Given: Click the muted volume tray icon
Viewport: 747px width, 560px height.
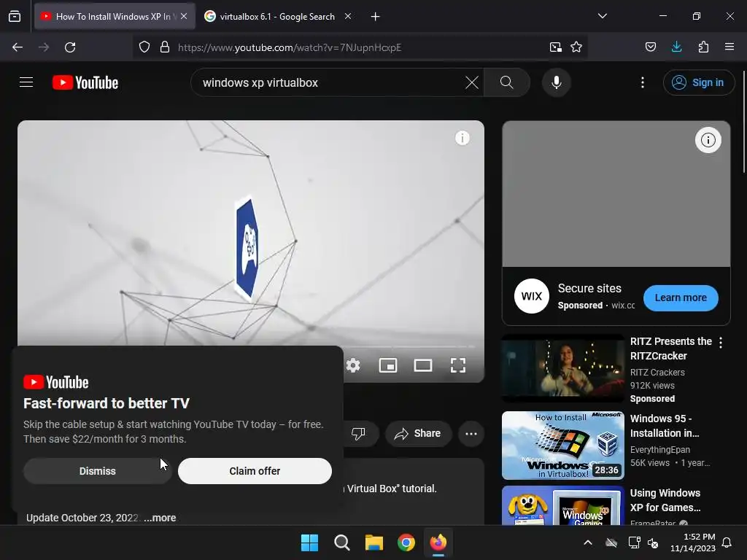Looking at the screenshot, I should 653,542.
